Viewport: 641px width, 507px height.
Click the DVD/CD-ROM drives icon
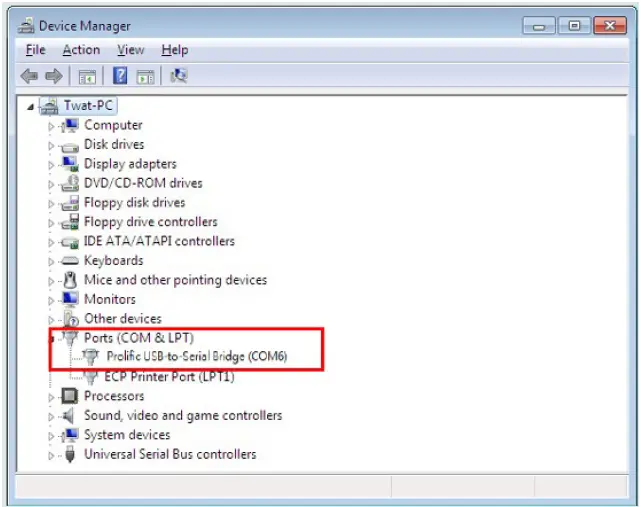[70, 183]
